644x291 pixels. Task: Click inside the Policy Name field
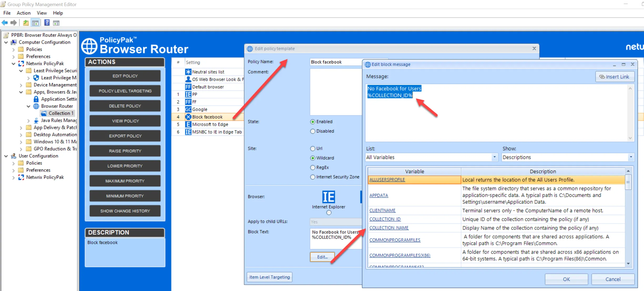coord(335,62)
